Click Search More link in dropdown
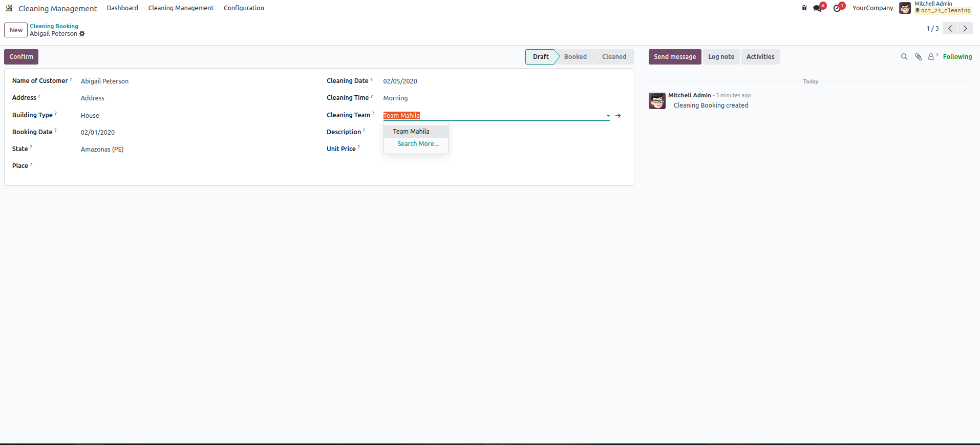The height and width of the screenshot is (445, 980). tap(418, 144)
